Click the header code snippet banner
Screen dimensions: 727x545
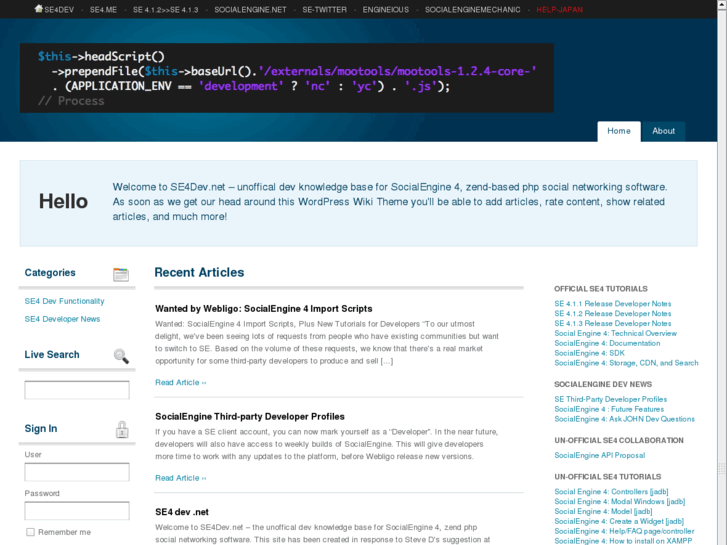[287, 78]
